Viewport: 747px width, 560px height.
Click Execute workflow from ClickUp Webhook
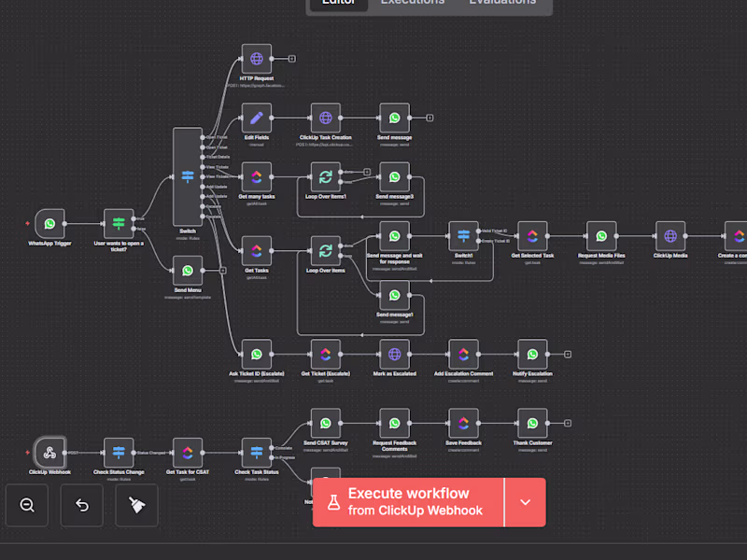408,502
